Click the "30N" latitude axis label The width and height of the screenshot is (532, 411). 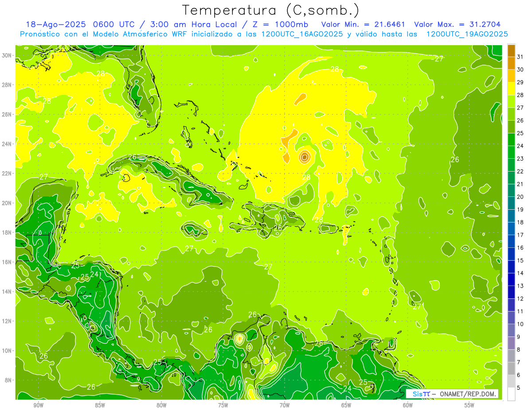click(7, 55)
